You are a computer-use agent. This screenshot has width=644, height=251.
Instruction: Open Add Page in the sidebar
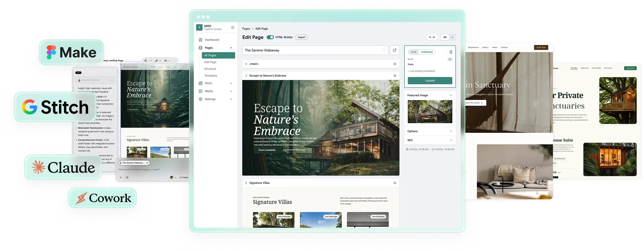pyautogui.click(x=210, y=62)
